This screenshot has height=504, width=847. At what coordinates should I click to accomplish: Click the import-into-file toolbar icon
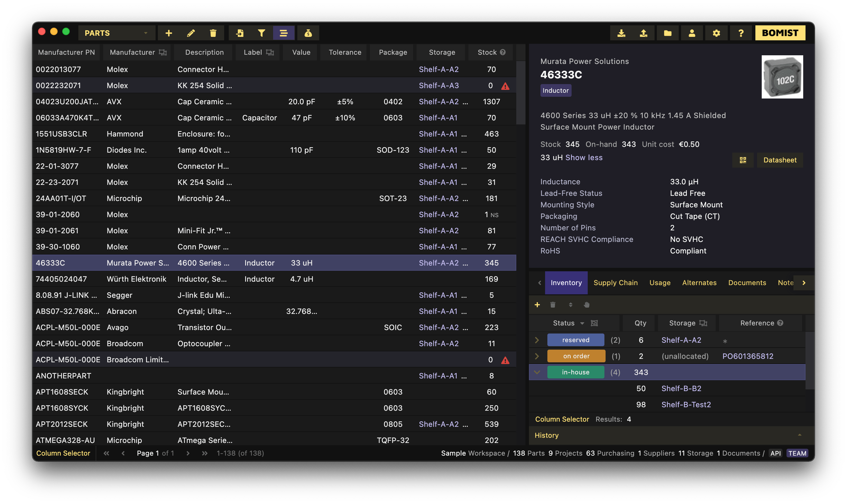tap(239, 33)
